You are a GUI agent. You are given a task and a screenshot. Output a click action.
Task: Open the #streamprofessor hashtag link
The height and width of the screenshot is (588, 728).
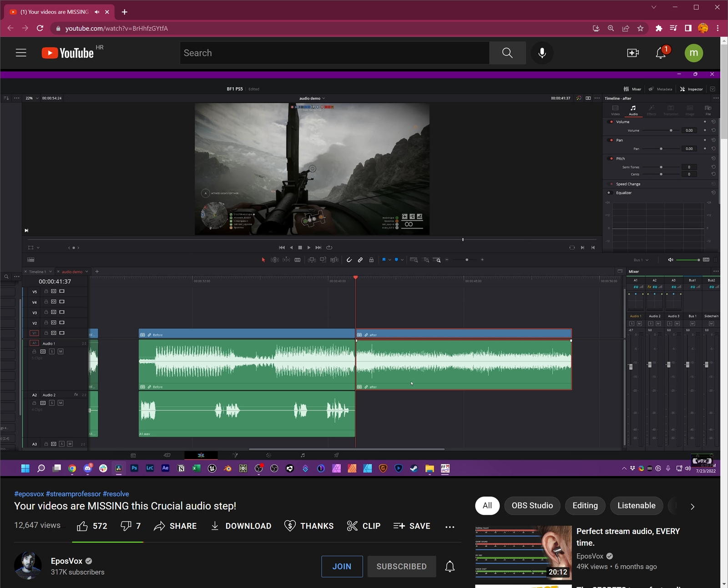point(73,494)
